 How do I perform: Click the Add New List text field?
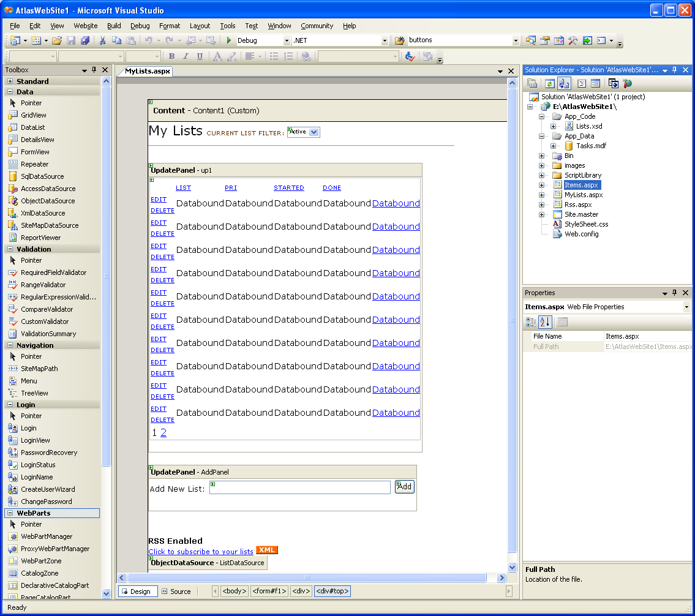[x=300, y=487]
